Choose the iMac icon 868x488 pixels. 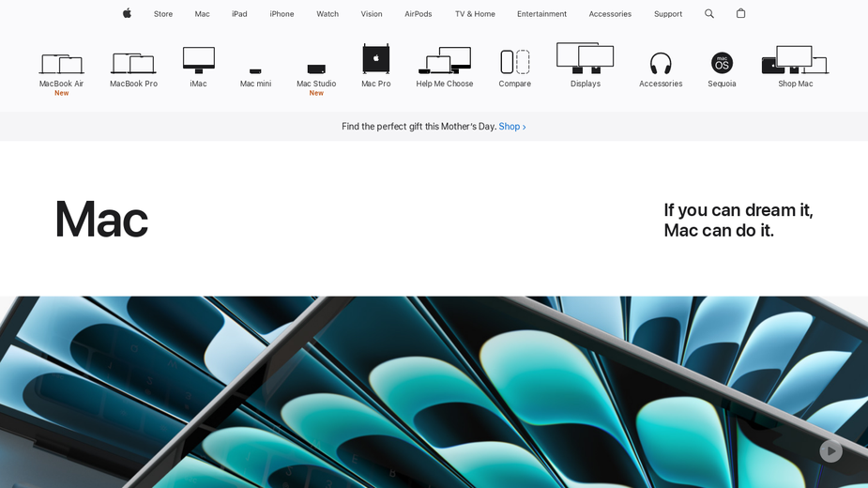coord(199,60)
